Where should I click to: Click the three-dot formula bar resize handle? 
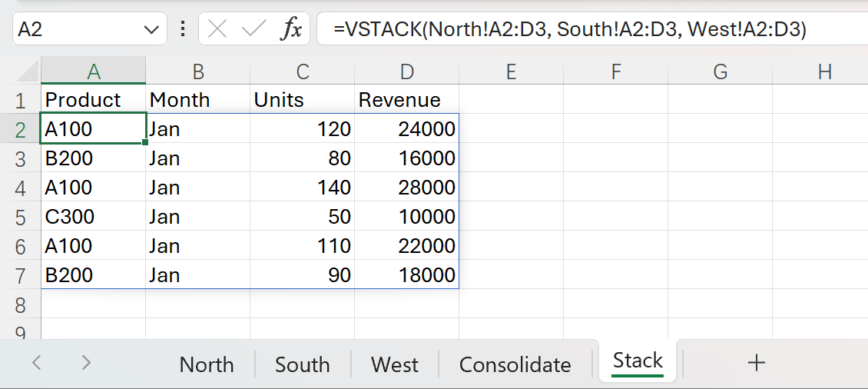pos(182,30)
